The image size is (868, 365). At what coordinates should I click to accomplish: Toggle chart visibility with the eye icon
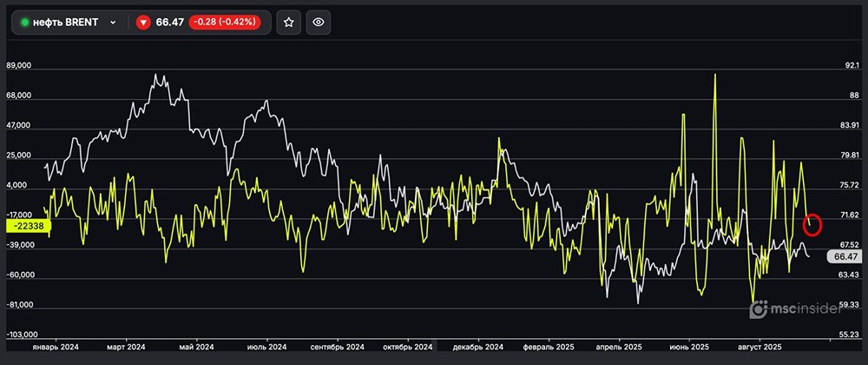(319, 23)
